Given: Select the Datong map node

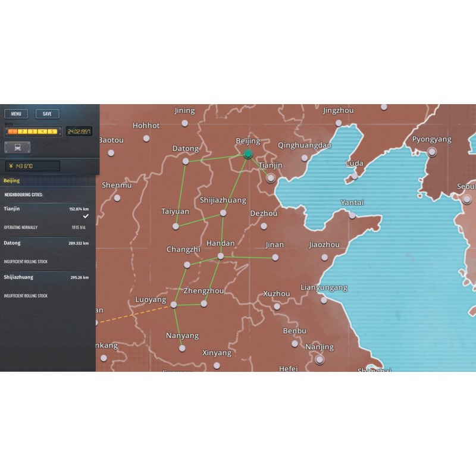Looking at the screenshot, I should click(x=186, y=161).
